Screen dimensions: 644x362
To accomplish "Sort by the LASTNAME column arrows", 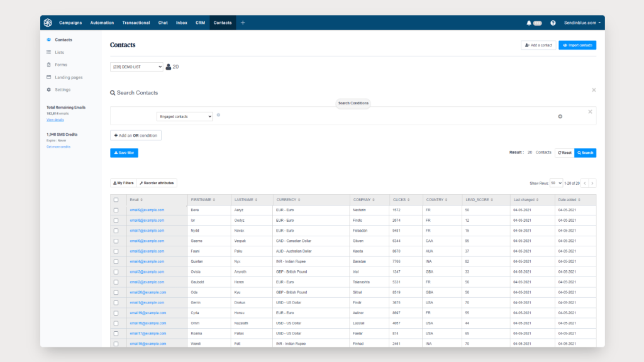I will [256, 200].
